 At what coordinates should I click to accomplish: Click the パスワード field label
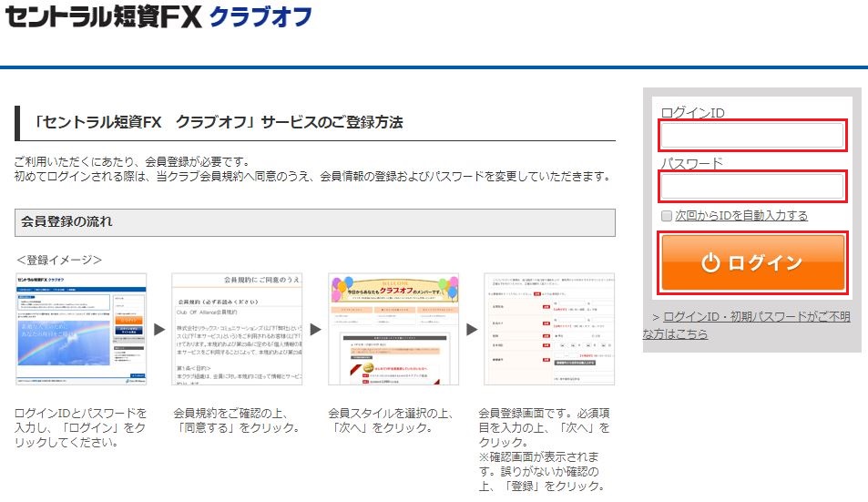[692, 164]
